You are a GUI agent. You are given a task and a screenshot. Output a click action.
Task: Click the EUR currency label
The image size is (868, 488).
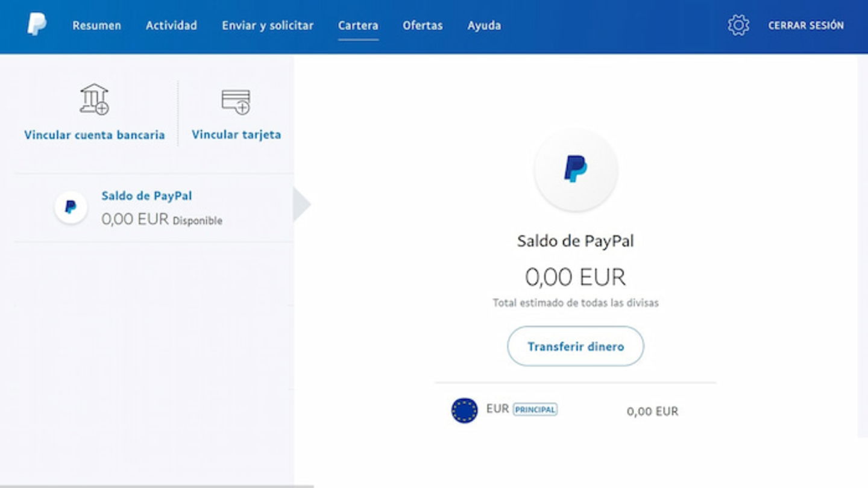pos(497,409)
